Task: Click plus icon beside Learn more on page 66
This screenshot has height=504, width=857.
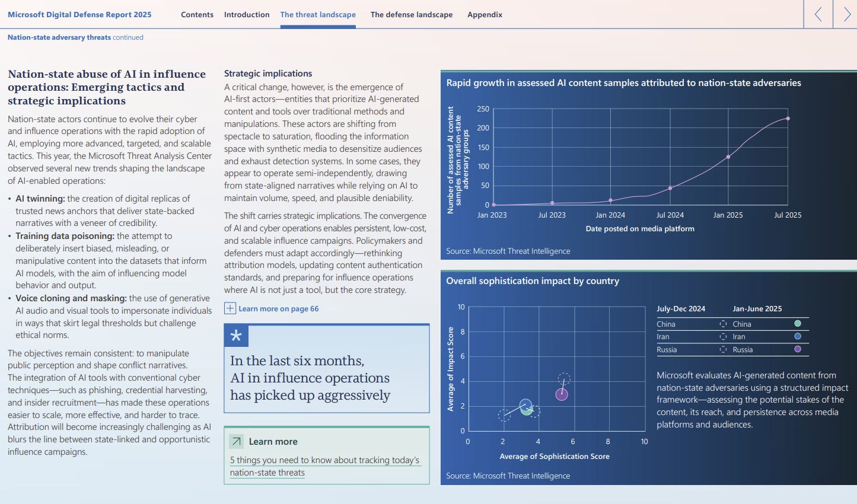Action: click(x=230, y=308)
